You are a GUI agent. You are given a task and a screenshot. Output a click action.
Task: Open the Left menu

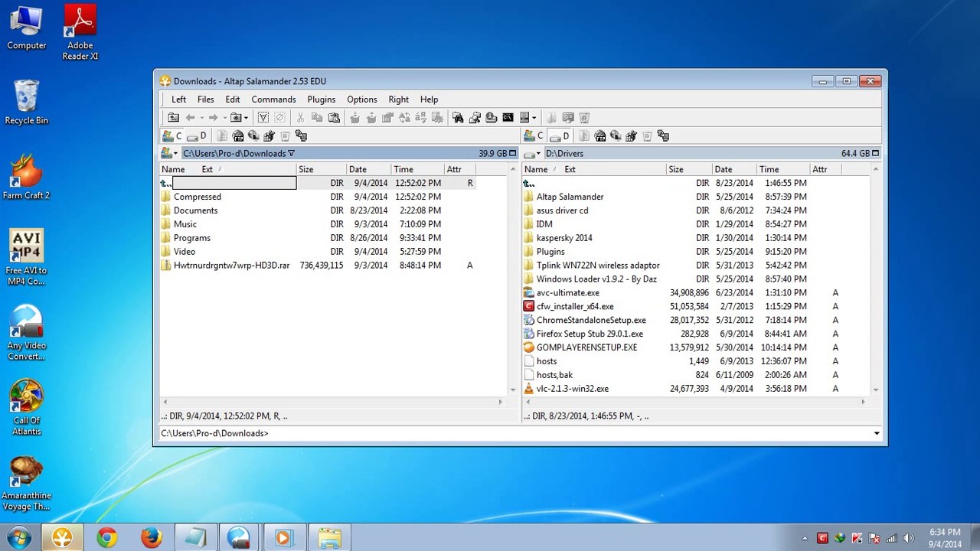(178, 99)
